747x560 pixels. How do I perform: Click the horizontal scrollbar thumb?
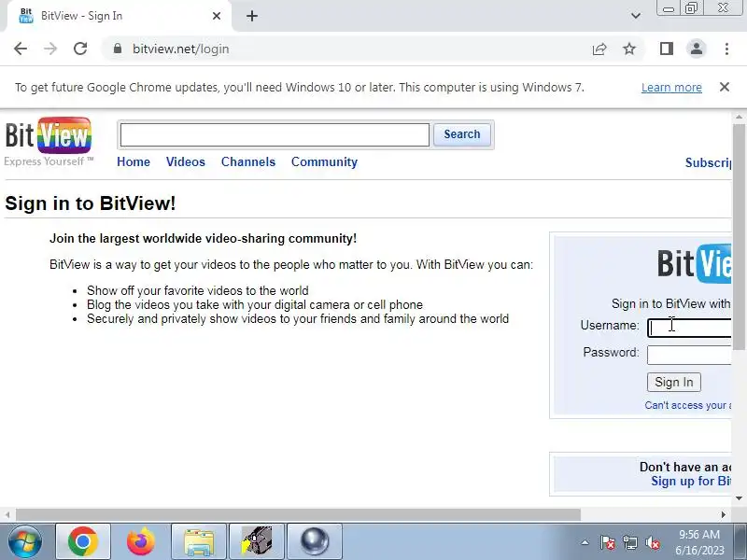(298, 515)
